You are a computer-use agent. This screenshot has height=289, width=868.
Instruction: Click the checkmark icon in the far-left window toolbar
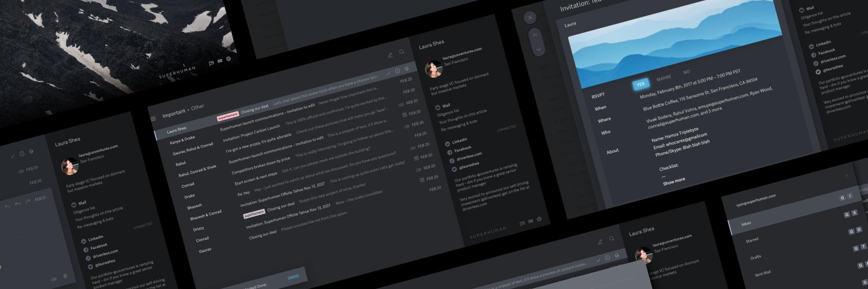pos(13,155)
